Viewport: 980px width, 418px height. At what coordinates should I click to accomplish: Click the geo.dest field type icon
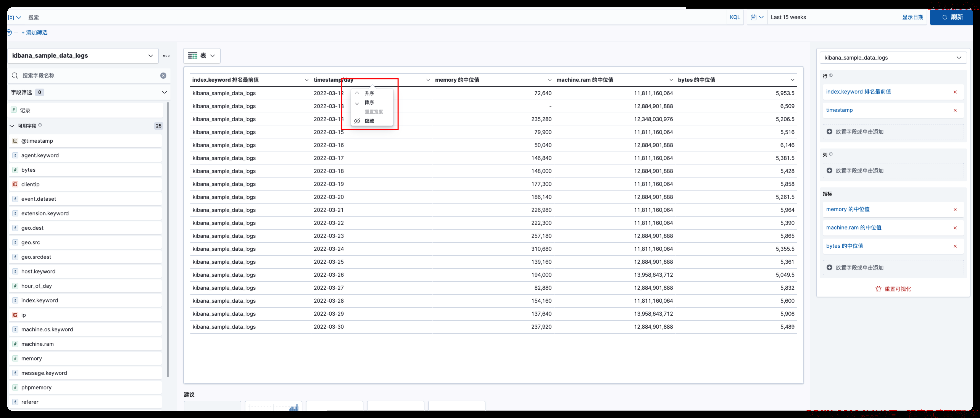pos(15,228)
